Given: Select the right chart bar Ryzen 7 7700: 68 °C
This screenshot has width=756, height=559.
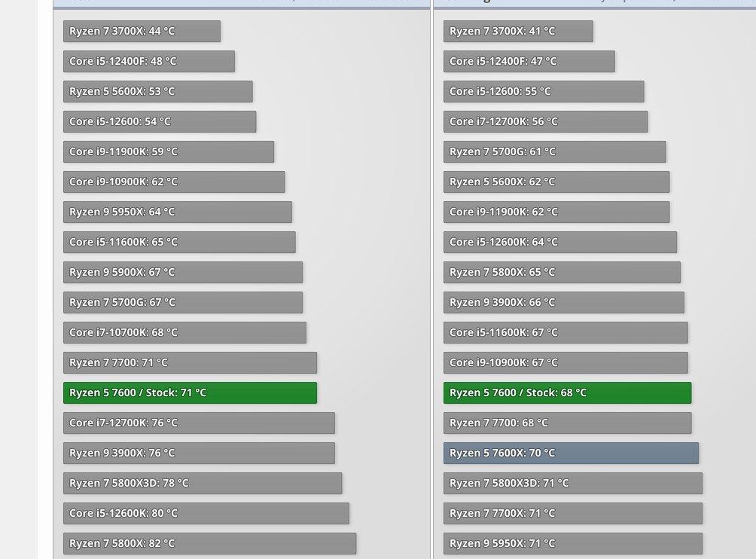Looking at the screenshot, I should tap(568, 423).
